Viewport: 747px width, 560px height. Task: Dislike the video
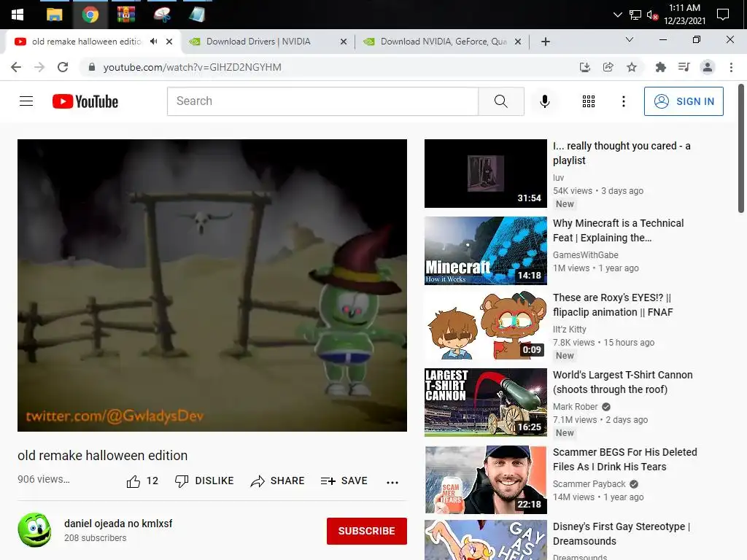pyautogui.click(x=204, y=481)
